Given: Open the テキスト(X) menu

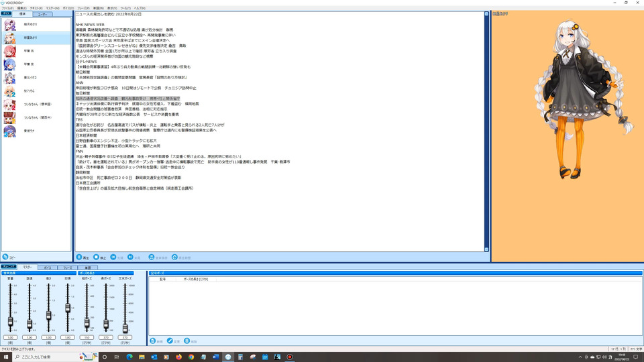Looking at the screenshot, I should pyautogui.click(x=36, y=8).
